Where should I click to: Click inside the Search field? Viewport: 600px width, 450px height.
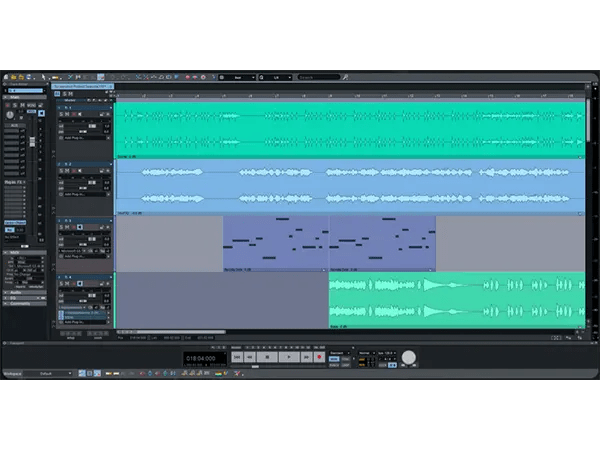pos(319,77)
